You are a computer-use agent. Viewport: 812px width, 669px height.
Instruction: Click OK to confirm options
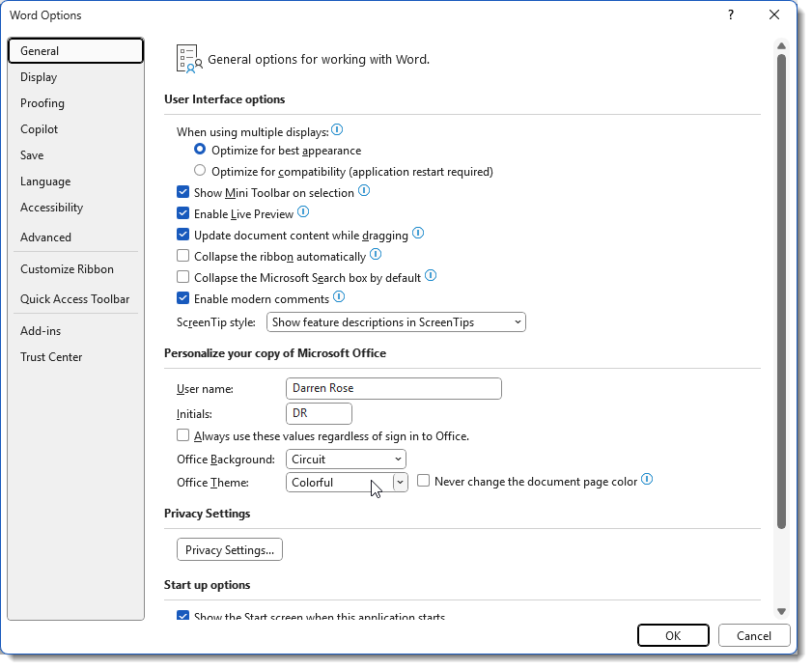(x=673, y=635)
